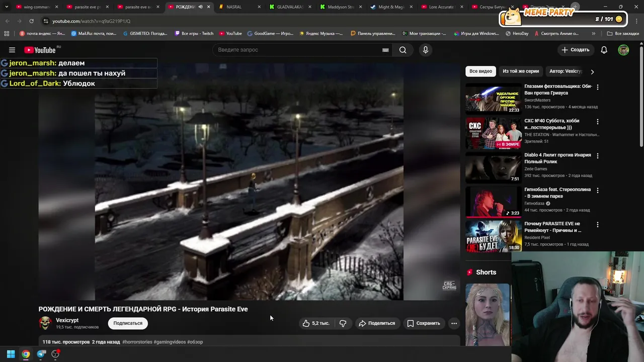Open Telegram from the taskbar
Image resolution: width=644 pixels, height=362 pixels.
click(x=41, y=354)
